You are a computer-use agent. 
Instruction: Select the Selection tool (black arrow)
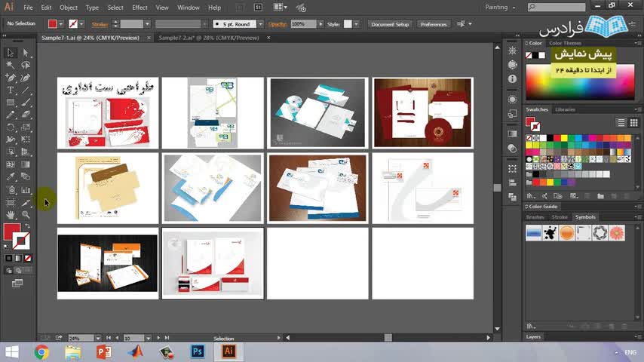click(11, 53)
